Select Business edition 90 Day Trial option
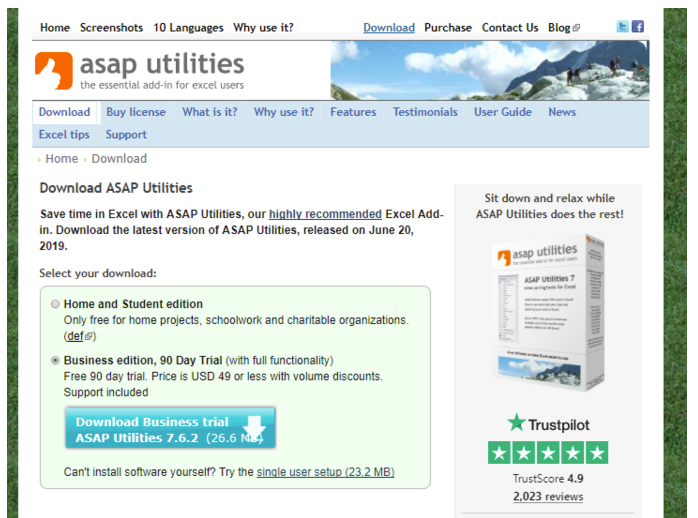This screenshot has height=518, width=698. (54, 360)
